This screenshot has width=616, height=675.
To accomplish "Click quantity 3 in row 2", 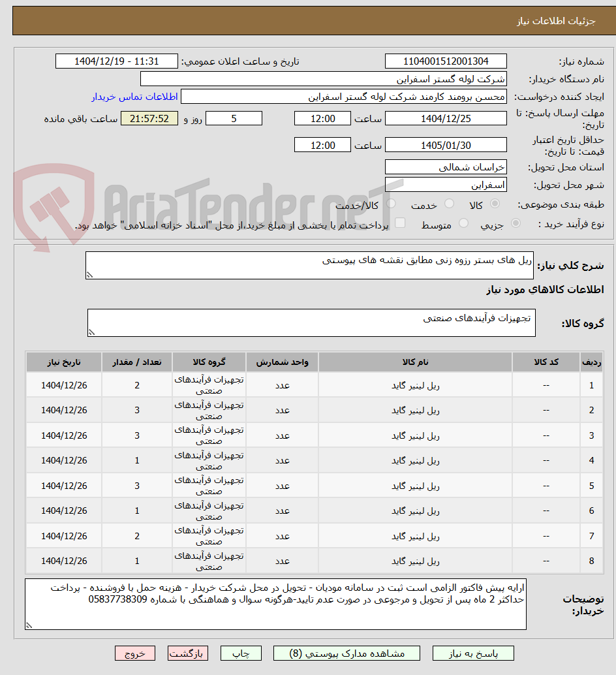I will tap(137, 410).
